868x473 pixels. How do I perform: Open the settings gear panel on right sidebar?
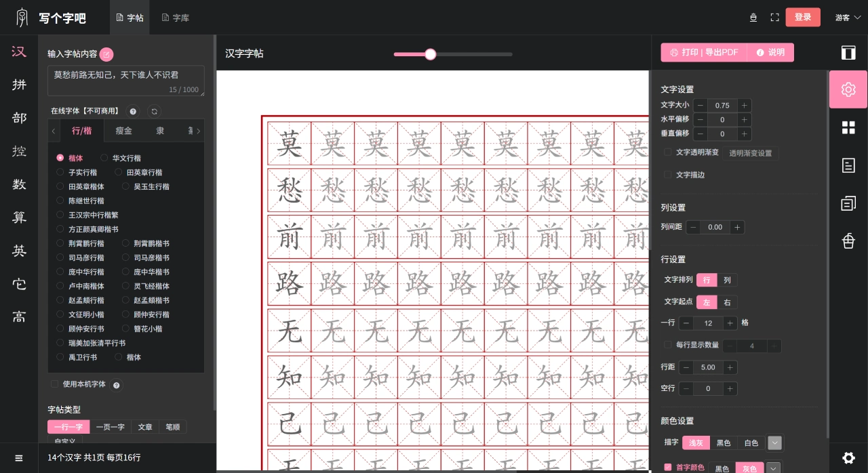click(x=848, y=89)
